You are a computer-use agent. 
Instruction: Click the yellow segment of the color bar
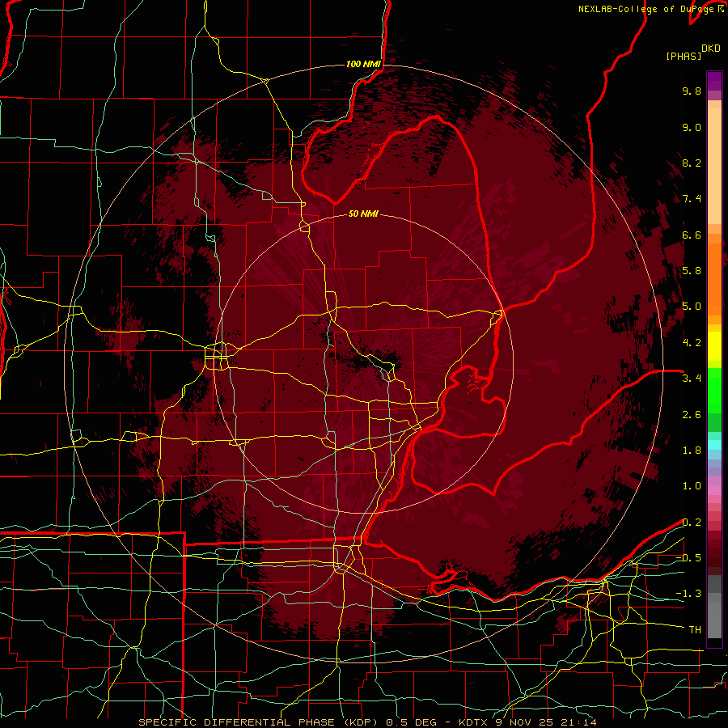click(x=714, y=346)
